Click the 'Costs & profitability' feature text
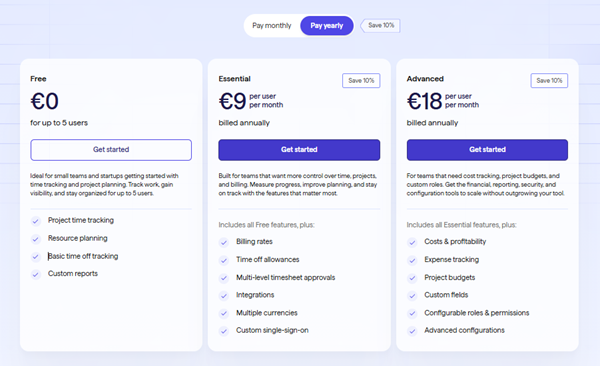The image size is (600, 366). pyautogui.click(x=455, y=242)
